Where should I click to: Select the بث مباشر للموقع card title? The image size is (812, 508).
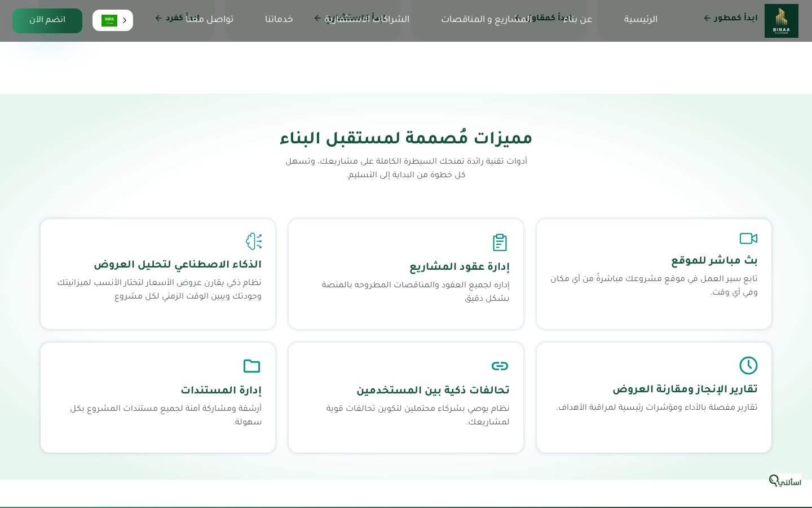714,260
